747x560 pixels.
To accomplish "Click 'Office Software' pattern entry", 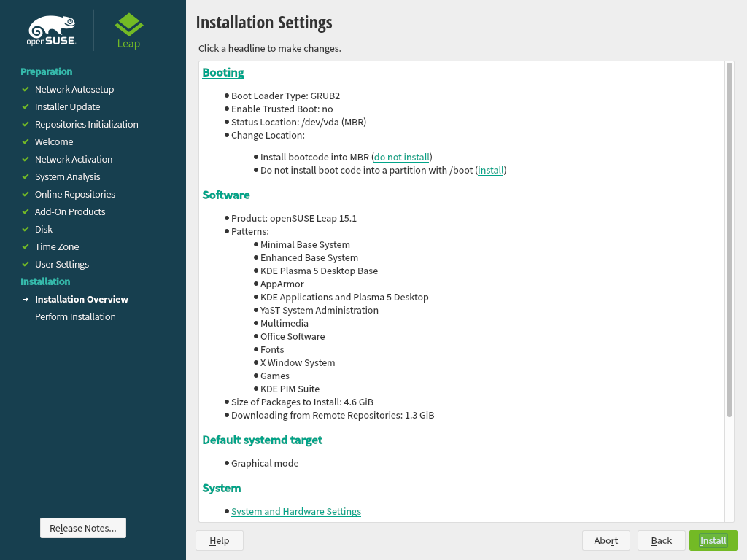I will coord(293,337).
